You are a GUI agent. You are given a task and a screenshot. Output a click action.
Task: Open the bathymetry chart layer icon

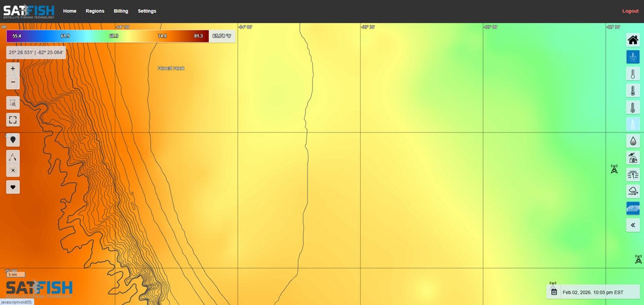click(633, 208)
